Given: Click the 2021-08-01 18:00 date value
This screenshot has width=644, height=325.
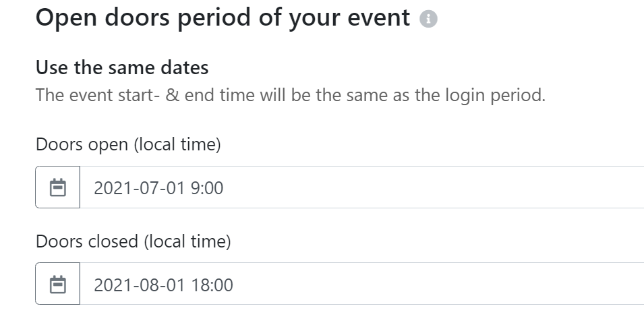Looking at the screenshot, I should 163,285.
